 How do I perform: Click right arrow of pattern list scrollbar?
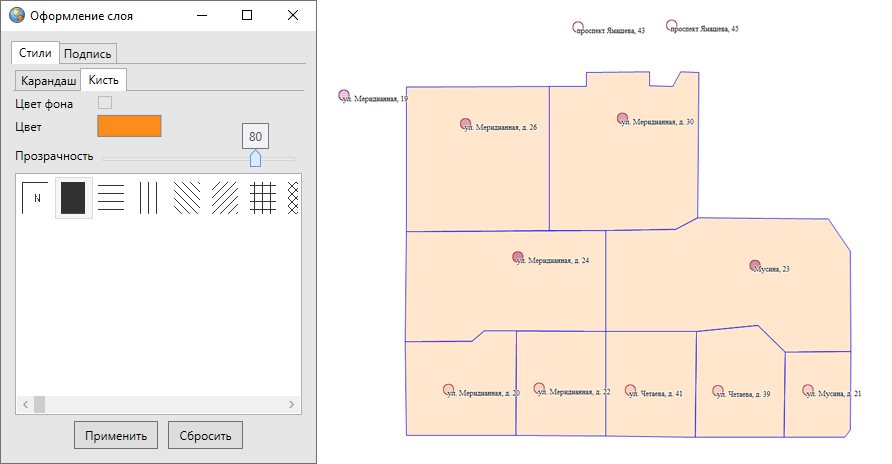point(292,404)
